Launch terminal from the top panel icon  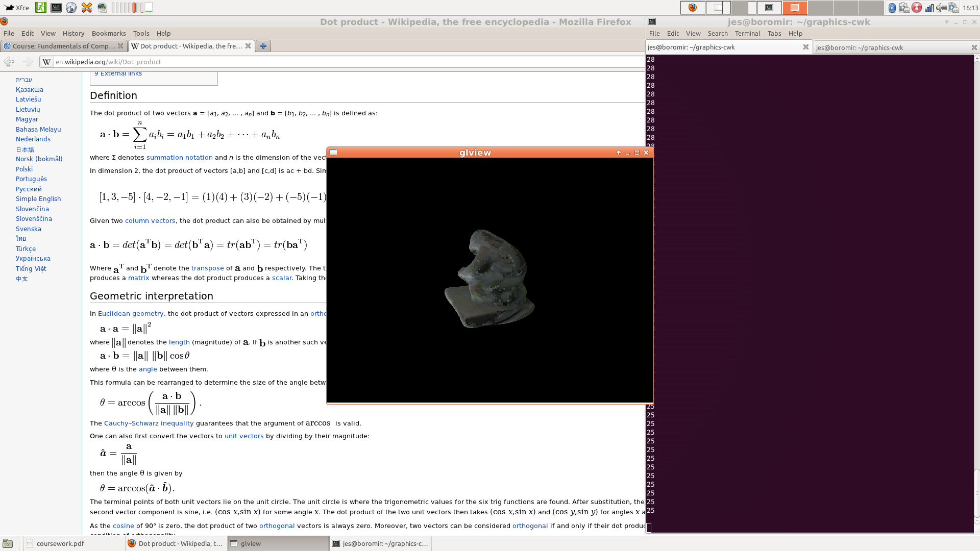pyautogui.click(x=56, y=8)
